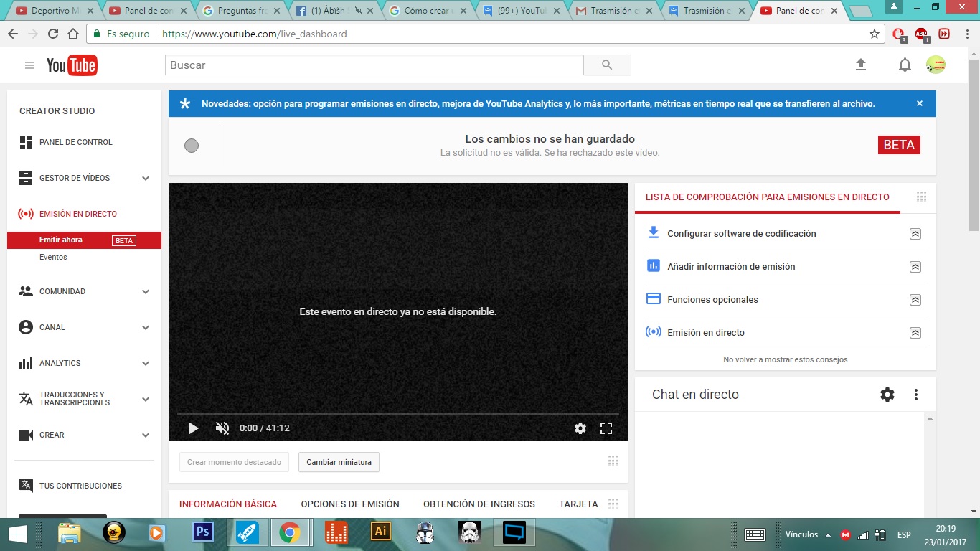Switch to the Opciones de emisión tab
This screenshot has width=980, height=551.
pos(350,504)
